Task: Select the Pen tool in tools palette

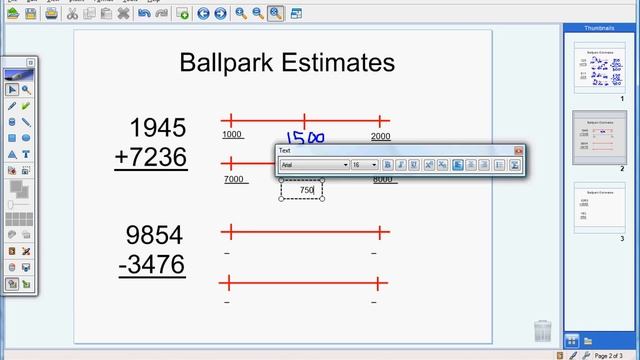Action: [12, 106]
